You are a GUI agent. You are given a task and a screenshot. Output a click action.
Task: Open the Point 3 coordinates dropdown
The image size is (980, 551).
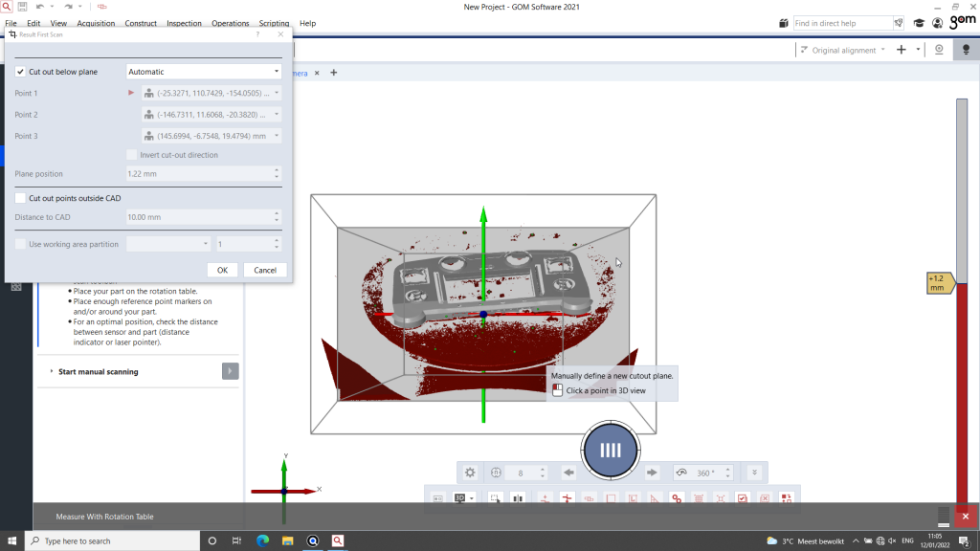pos(277,136)
